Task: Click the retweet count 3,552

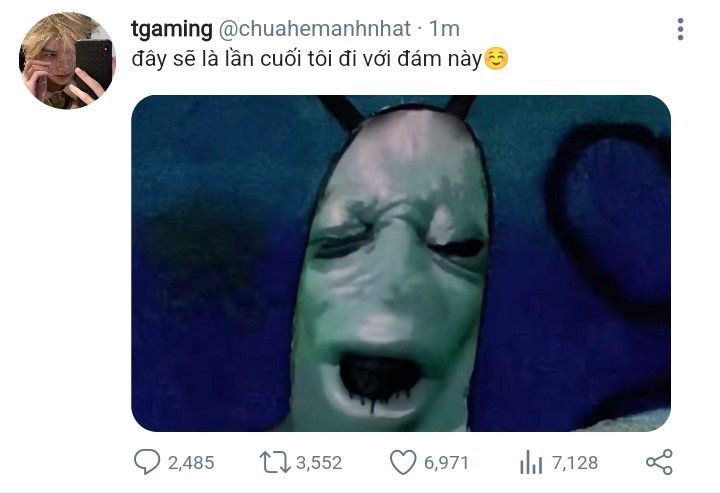Action: 318,463
